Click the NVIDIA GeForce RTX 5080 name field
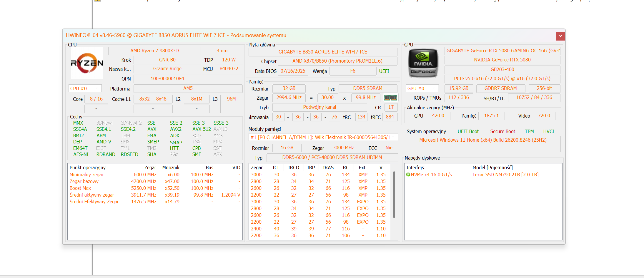The height and width of the screenshot is (278, 644). coord(502,60)
